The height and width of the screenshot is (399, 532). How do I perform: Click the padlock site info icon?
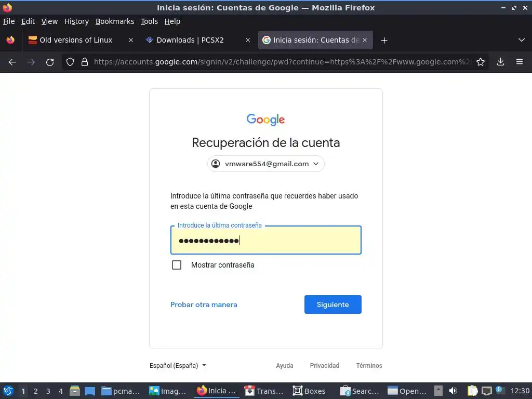point(85,62)
